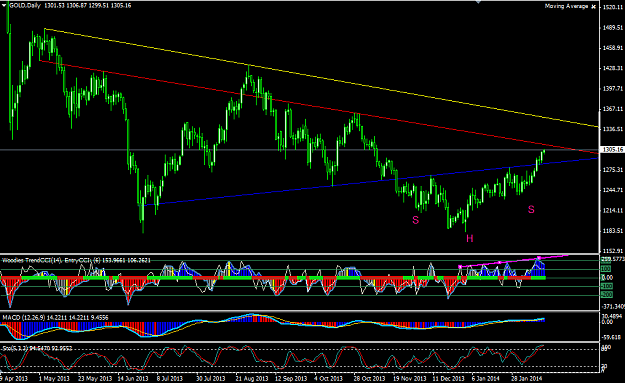Click the 1275.31 price scale value

click(613, 170)
